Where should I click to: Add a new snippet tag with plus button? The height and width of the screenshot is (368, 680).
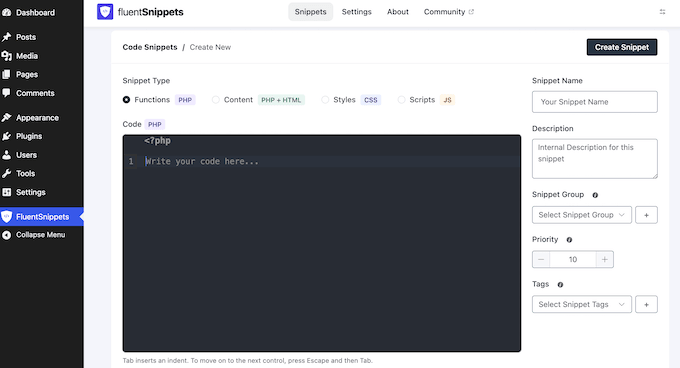[646, 304]
